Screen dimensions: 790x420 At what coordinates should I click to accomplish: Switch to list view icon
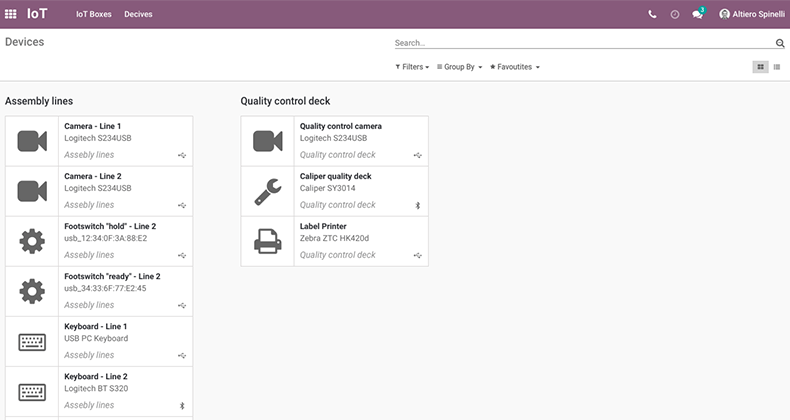click(x=777, y=67)
